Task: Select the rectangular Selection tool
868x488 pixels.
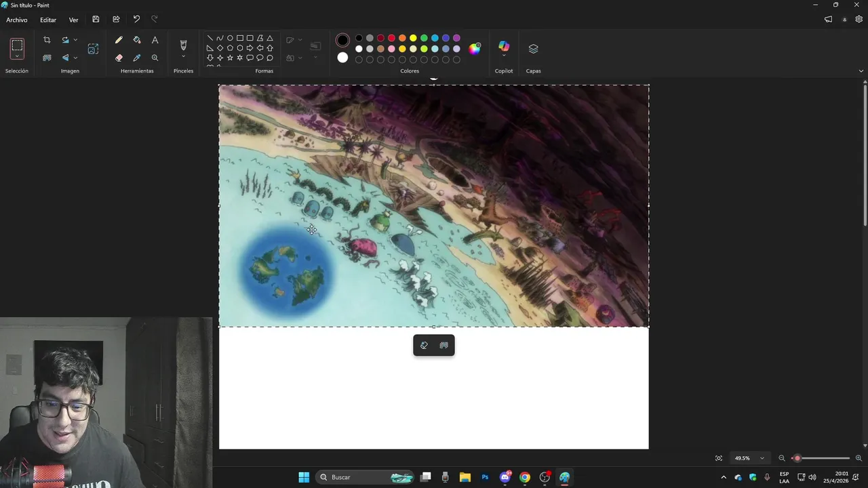Action: click(x=17, y=45)
